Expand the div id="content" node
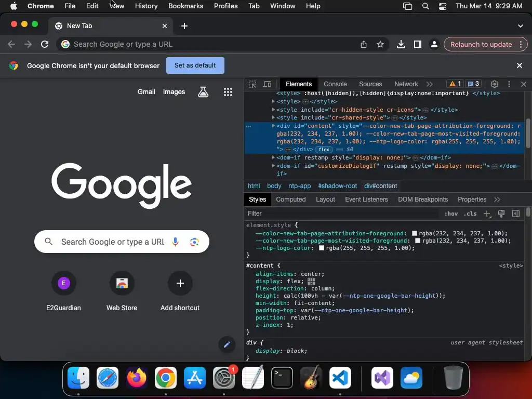532x399 pixels. click(x=273, y=126)
